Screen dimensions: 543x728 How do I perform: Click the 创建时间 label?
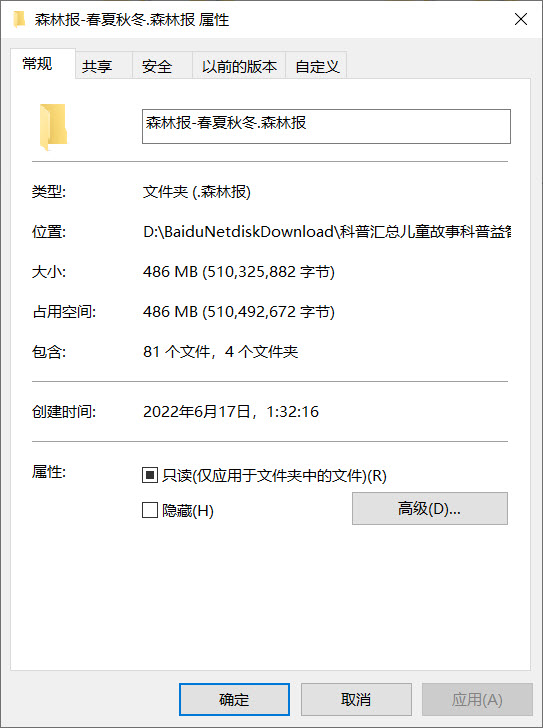(x=64, y=411)
